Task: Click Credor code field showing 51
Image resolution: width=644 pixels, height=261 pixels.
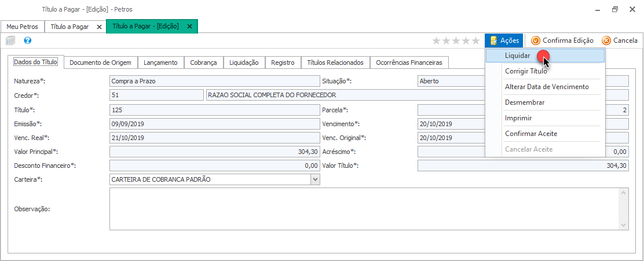Action: [x=156, y=95]
